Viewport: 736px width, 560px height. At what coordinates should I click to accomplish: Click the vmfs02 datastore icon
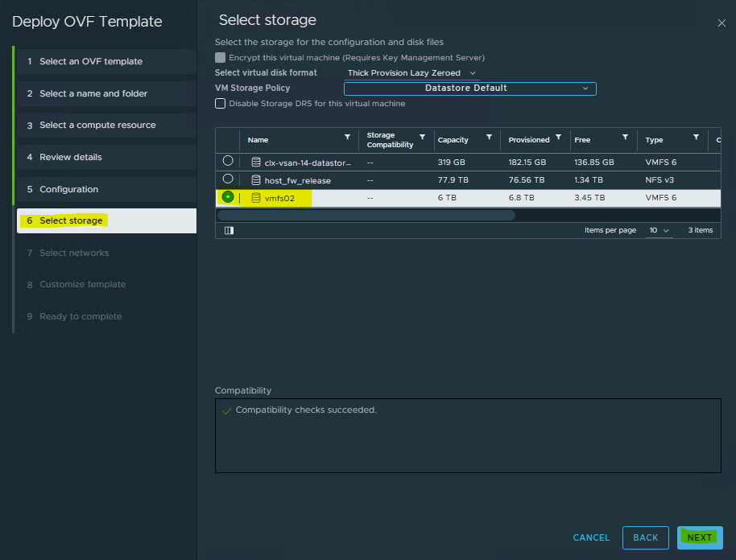(256, 198)
